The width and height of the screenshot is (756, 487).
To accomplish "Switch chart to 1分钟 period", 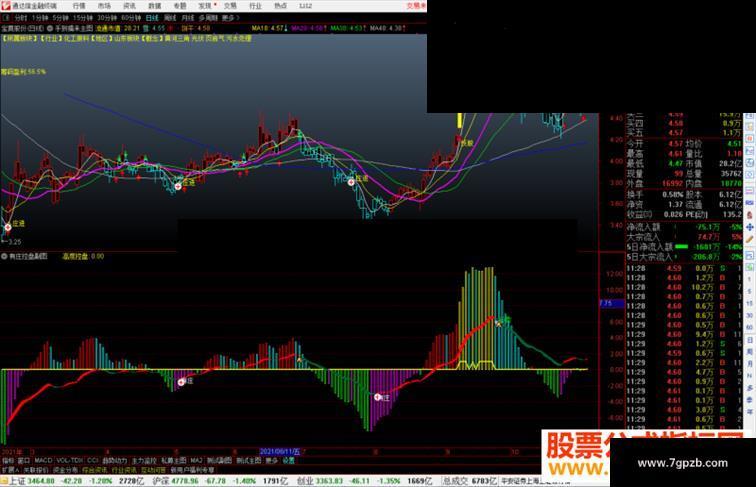I will point(40,18).
